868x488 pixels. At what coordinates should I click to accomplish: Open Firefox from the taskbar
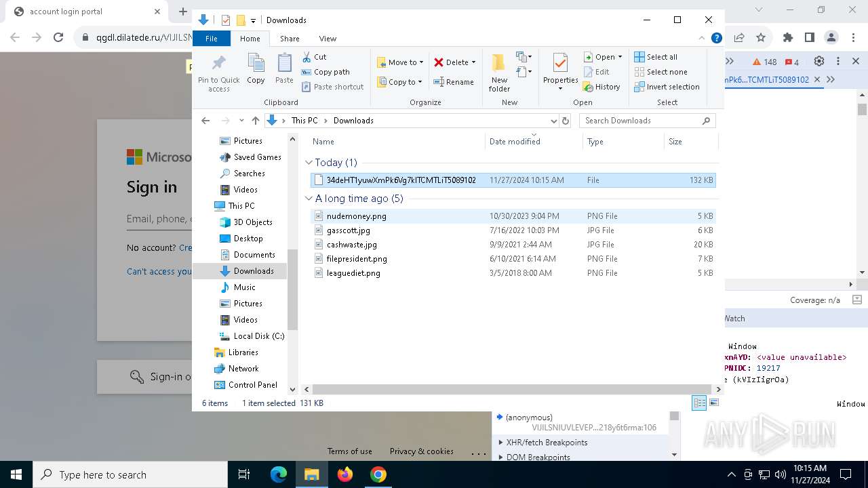pos(345,474)
